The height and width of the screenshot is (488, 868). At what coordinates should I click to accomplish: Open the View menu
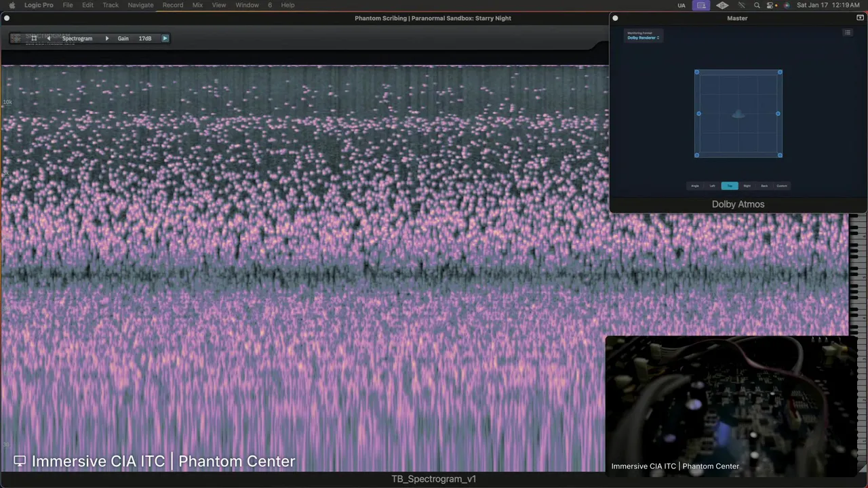click(219, 5)
